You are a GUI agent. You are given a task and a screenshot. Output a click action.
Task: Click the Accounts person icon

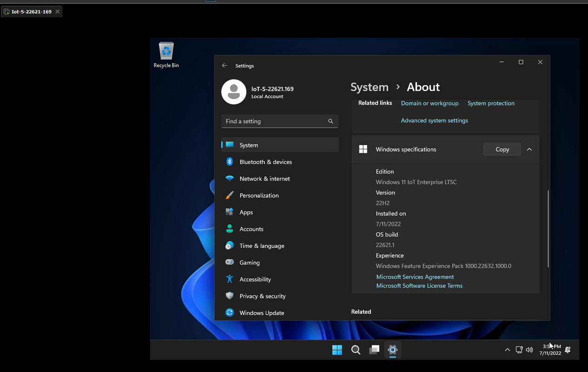(230, 229)
